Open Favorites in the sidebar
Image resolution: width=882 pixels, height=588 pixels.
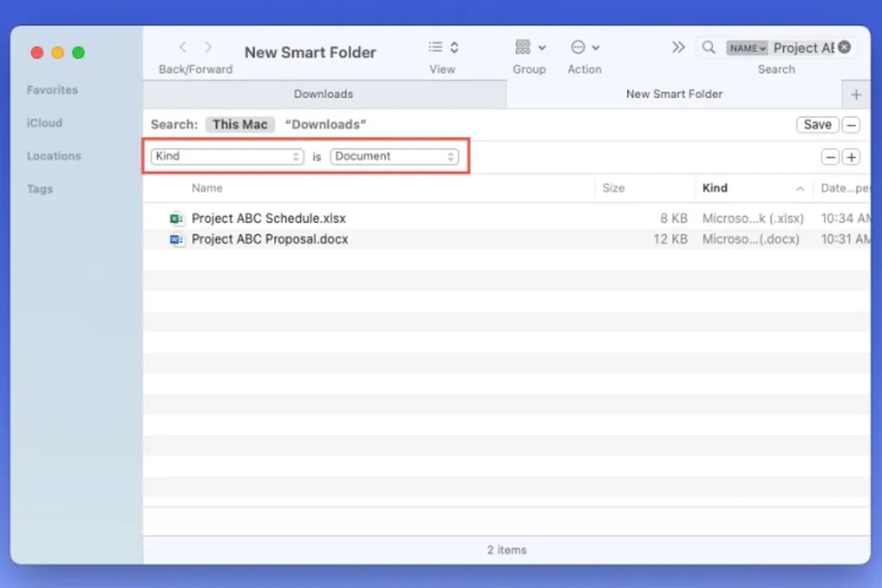(x=52, y=90)
